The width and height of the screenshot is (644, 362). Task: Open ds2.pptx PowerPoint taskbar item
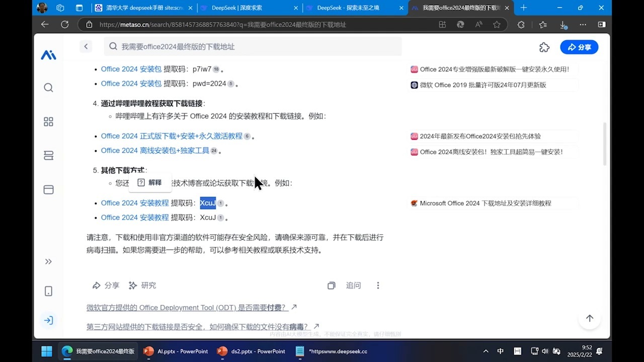pyautogui.click(x=251, y=351)
